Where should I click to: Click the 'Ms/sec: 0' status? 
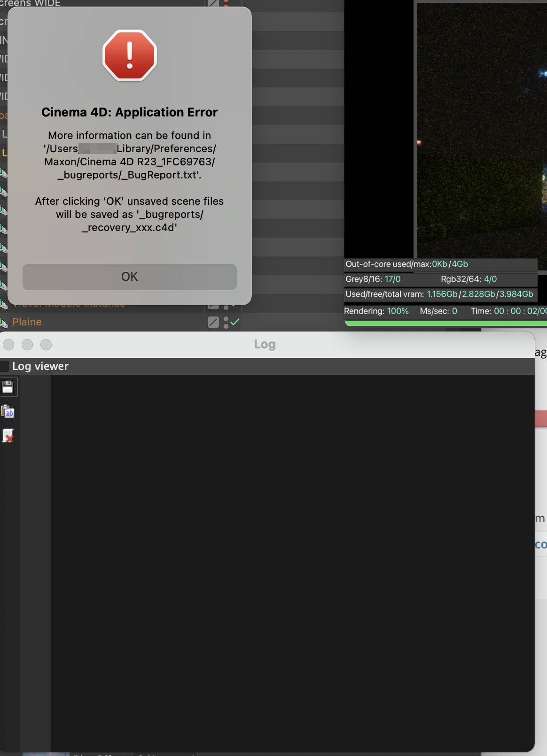point(438,311)
